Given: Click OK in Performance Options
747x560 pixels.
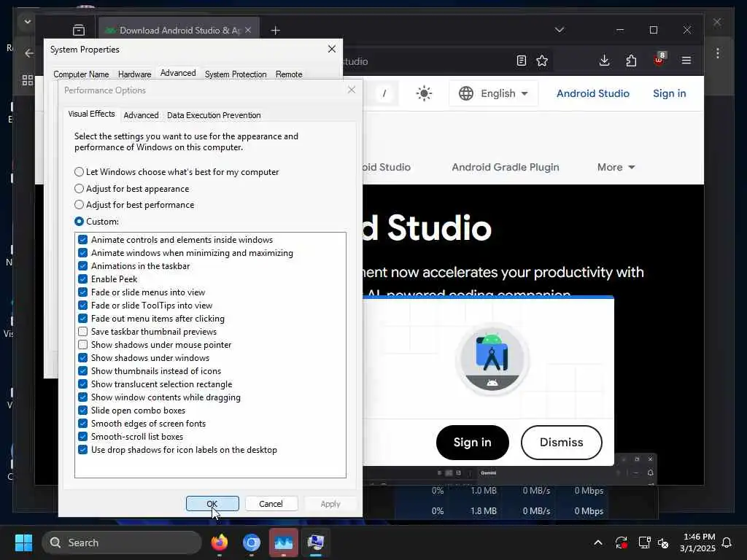Looking at the screenshot, I should click(x=212, y=504).
